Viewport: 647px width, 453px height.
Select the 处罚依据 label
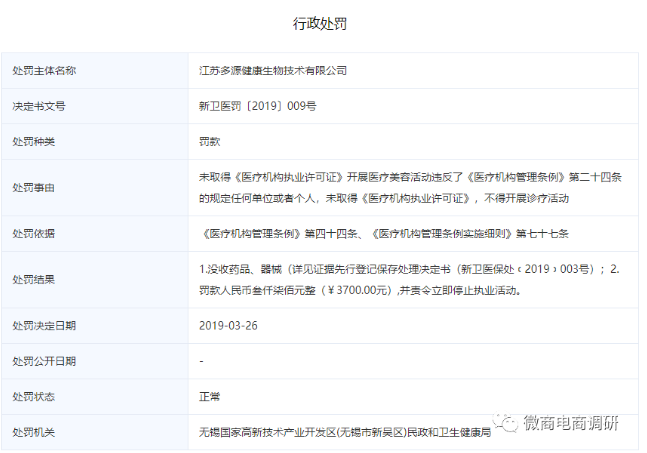(x=33, y=234)
